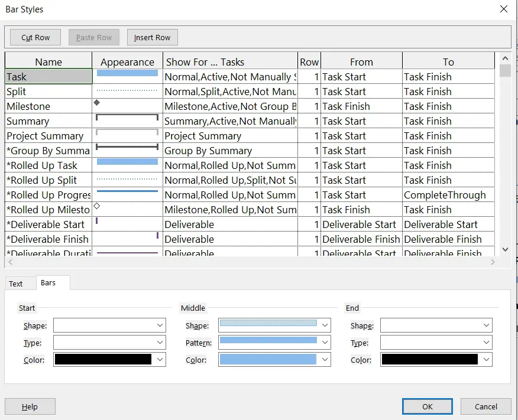
Task: Select the Bars tab
Action: [48, 283]
